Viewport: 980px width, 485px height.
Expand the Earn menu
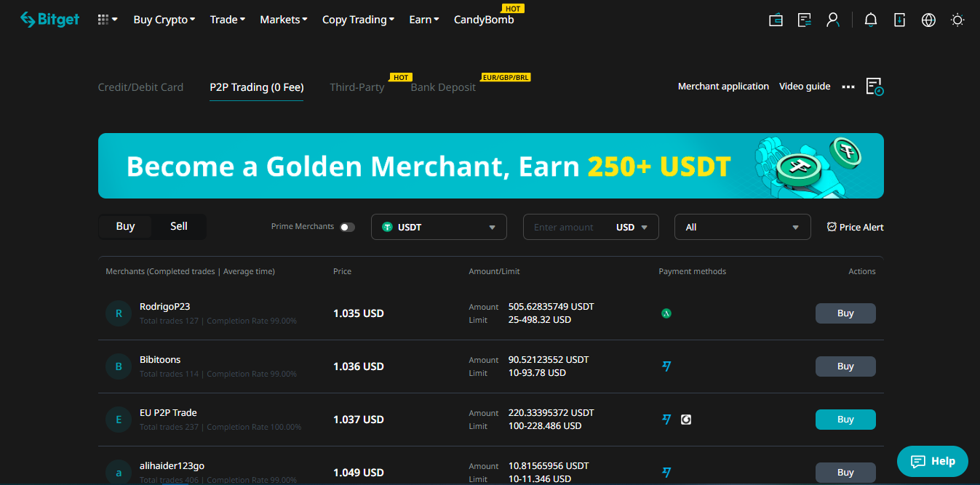click(424, 20)
